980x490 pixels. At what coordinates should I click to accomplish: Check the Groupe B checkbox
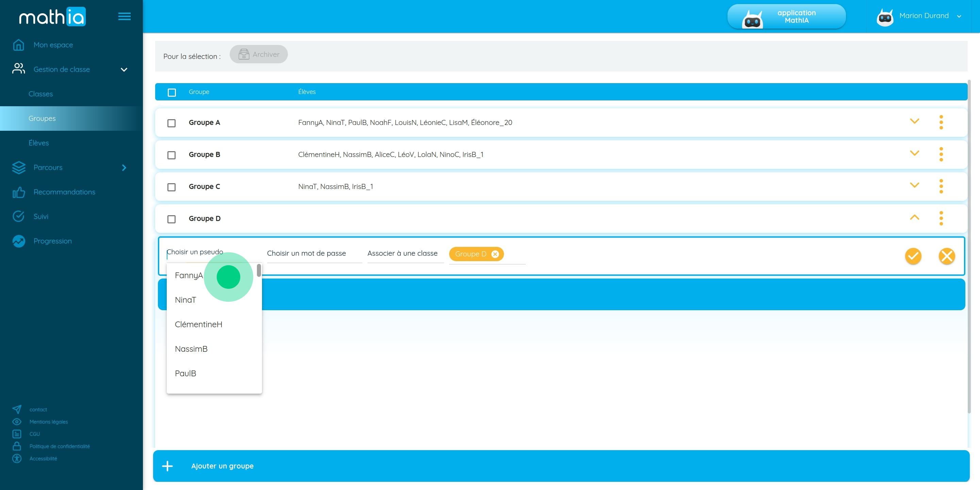171,155
